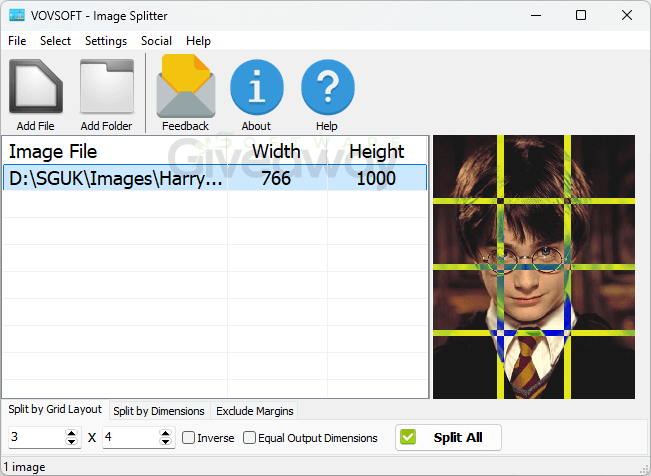The width and height of the screenshot is (651, 476).
Task: Open the Feedback envelope icon
Action: [x=186, y=86]
